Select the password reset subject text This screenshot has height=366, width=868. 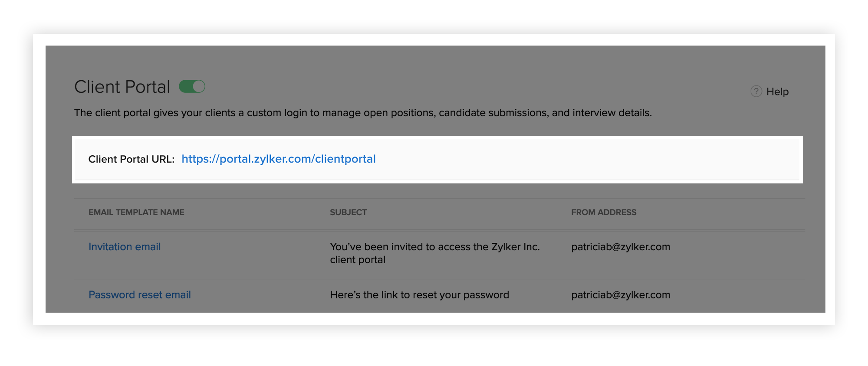click(x=419, y=295)
